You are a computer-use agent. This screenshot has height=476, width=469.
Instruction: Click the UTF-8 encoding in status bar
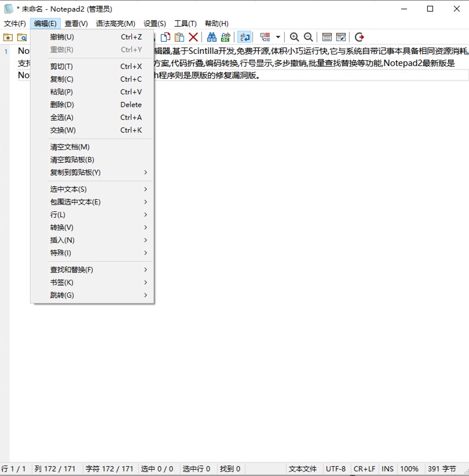335,469
